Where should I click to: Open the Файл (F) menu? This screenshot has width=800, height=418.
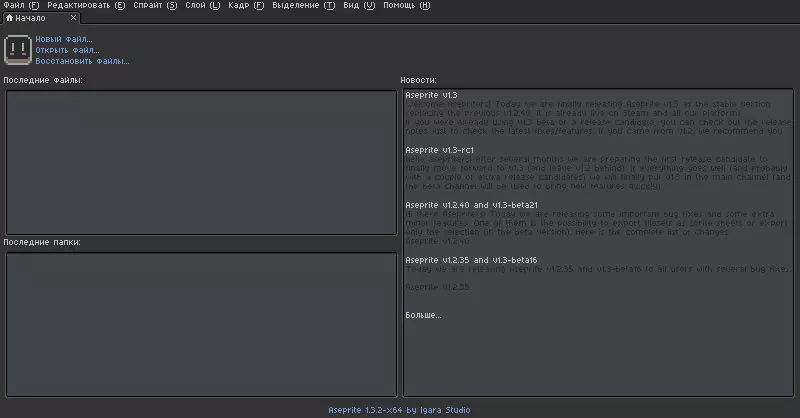[21, 5]
